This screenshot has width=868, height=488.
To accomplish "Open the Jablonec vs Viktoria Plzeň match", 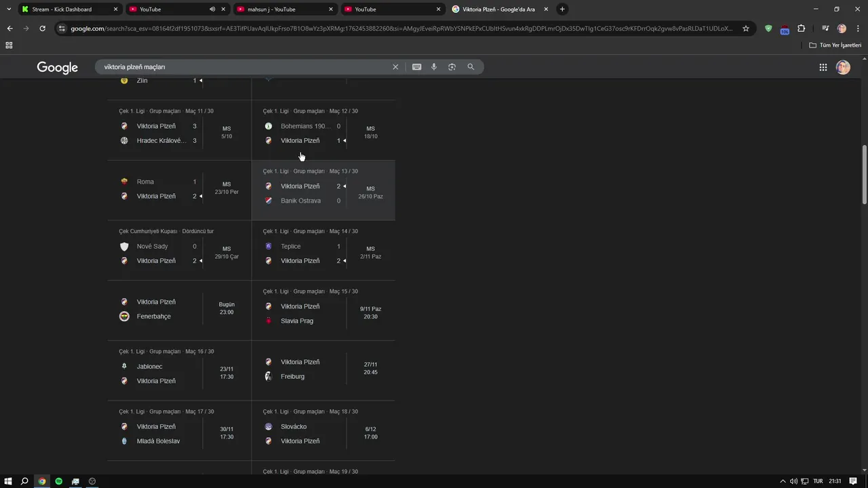I will [x=179, y=370].
